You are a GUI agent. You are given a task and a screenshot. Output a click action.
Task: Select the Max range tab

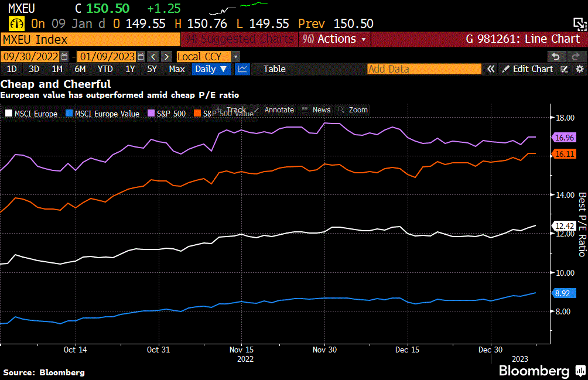tap(177, 69)
